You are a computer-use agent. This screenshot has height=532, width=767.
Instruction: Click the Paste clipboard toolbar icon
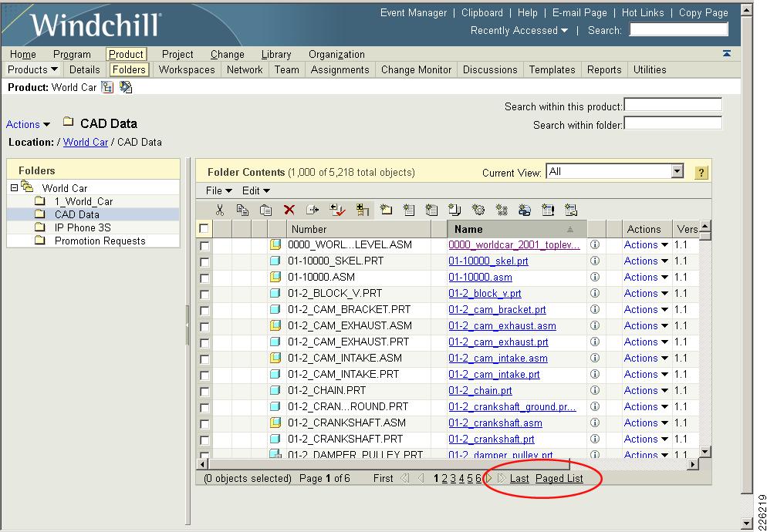point(265,210)
